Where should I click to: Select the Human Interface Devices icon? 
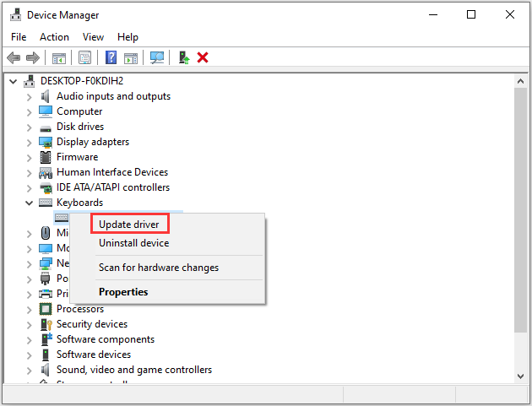46,173
